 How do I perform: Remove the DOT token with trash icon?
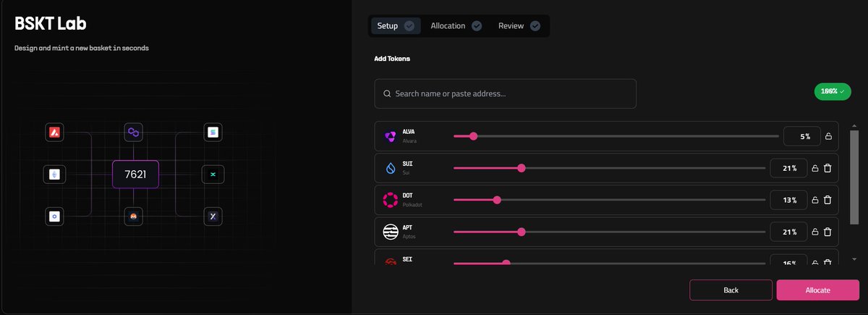(827, 200)
